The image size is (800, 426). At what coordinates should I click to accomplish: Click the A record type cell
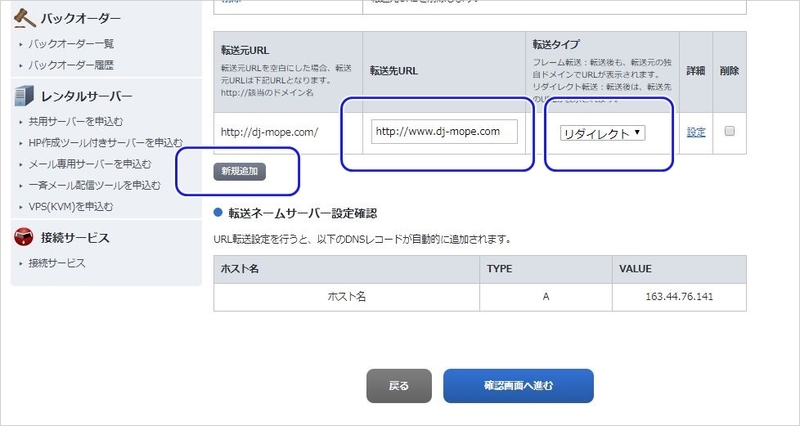pyautogui.click(x=545, y=296)
